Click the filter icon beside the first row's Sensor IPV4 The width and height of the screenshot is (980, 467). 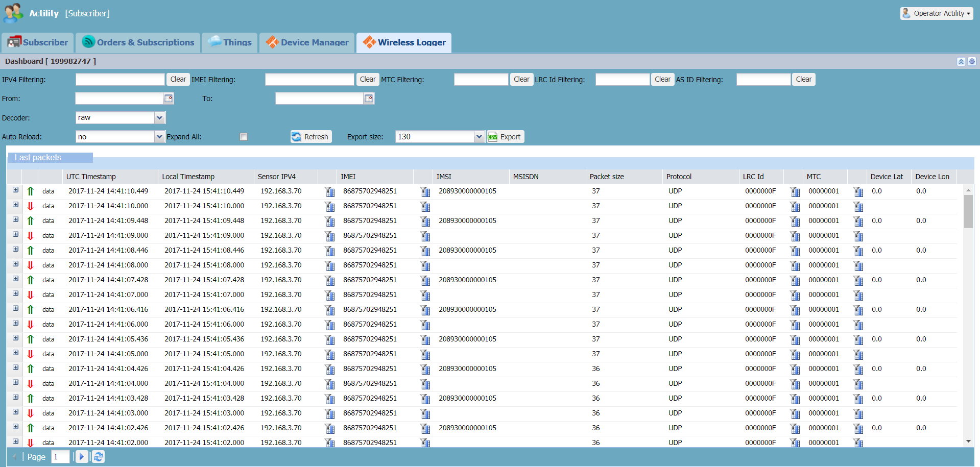330,192
